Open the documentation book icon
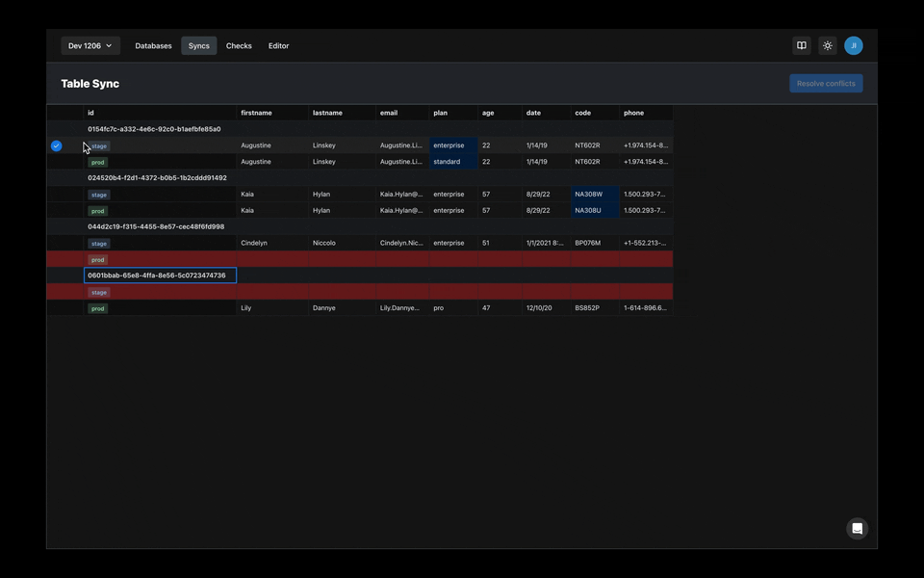 click(802, 45)
